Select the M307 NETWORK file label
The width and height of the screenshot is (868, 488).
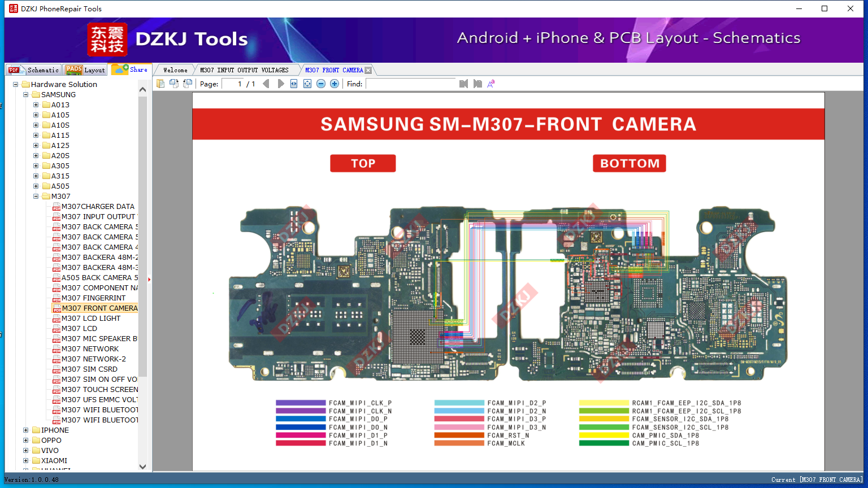point(90,349)
